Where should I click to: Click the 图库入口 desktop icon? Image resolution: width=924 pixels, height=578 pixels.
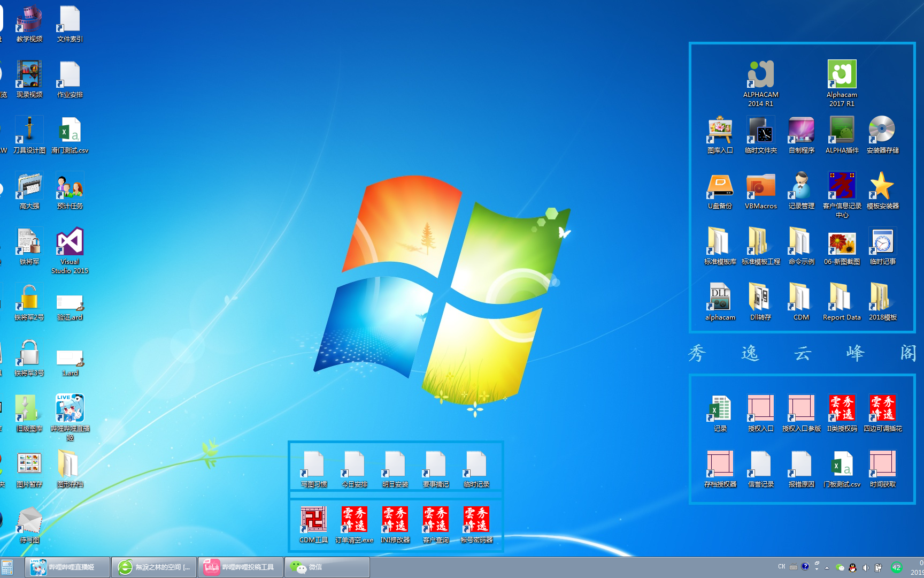pyautogui.click(x=720, y=135)
